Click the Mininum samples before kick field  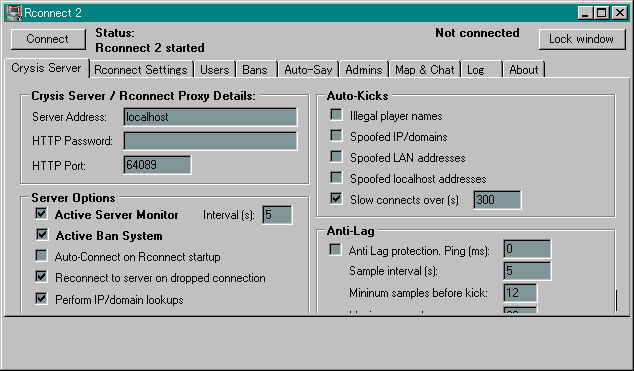point(520,293)
